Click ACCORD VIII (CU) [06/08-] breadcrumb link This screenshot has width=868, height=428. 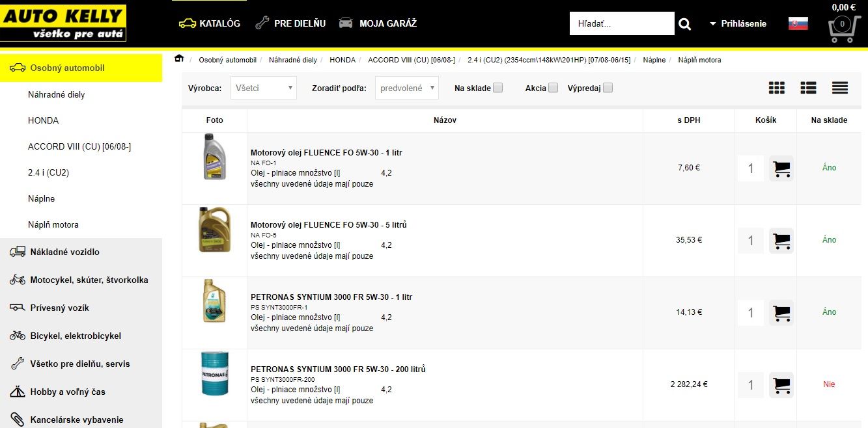[412, 60]
